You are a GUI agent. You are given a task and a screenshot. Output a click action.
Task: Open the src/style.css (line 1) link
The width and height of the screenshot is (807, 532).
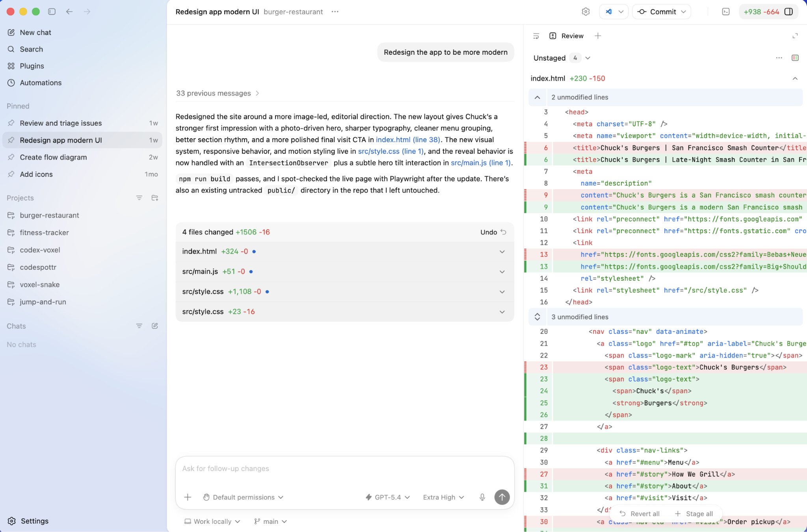[390, 151]
